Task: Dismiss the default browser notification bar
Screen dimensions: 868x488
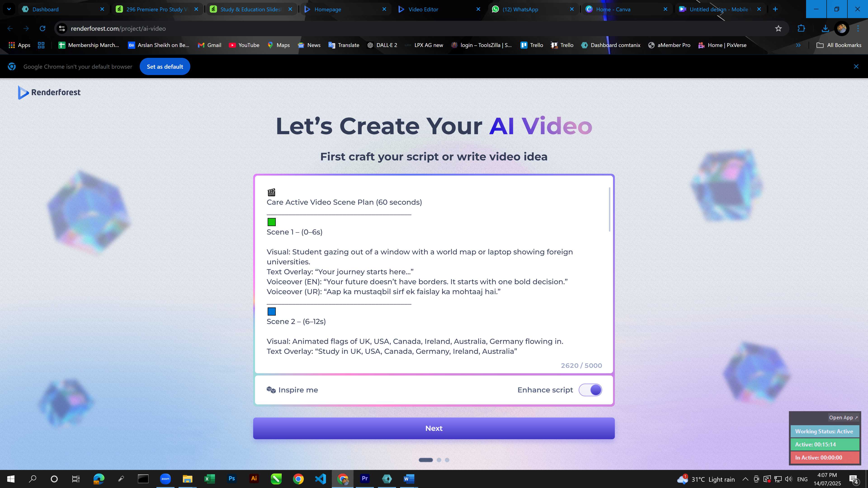Action: tap(856, 67)
